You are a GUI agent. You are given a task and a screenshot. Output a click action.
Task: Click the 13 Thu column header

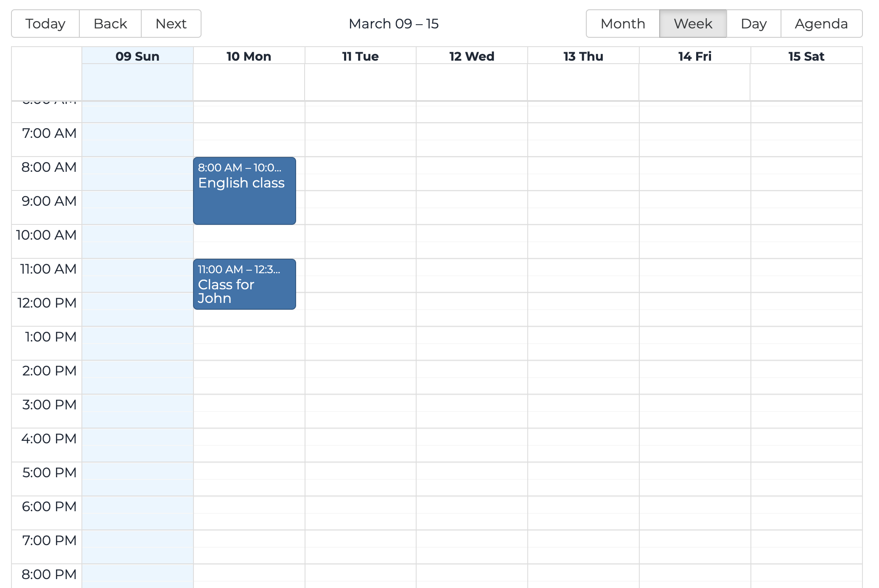[x=583, y=56]
